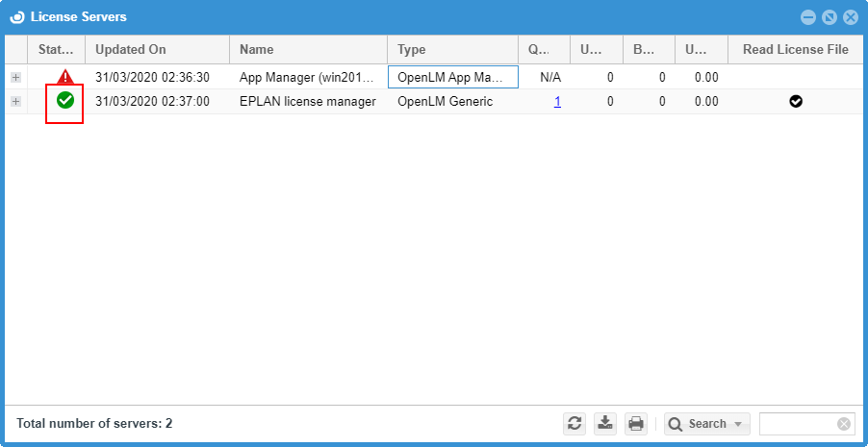Click the red warning status icon for App Manager
868x447 pixels.
pos(64,77)
